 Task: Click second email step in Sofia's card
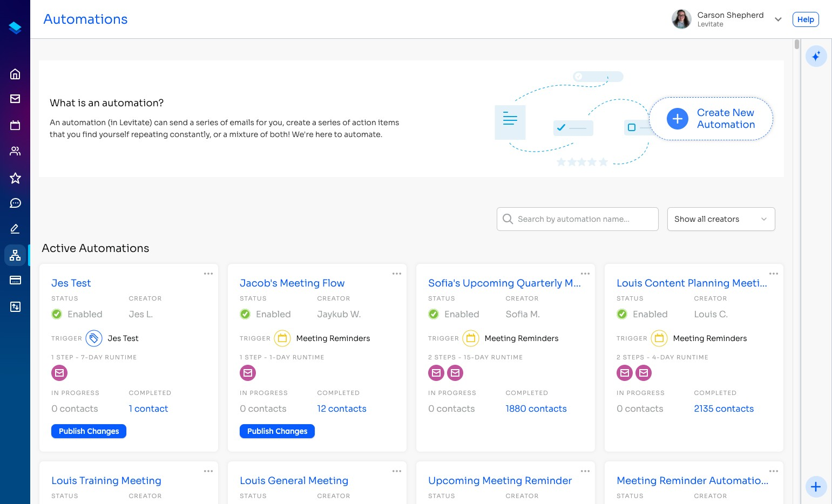pos(455,373)
